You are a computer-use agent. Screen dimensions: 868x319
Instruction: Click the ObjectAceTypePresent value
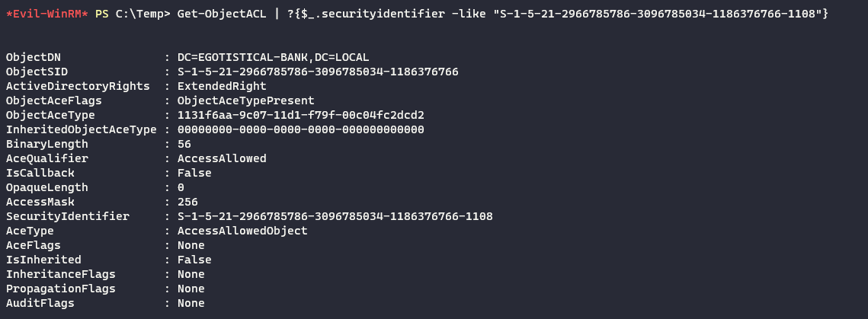pos(245,100)
